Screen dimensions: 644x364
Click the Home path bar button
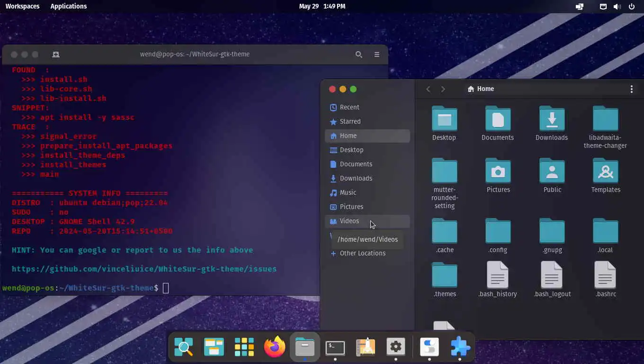481,89
